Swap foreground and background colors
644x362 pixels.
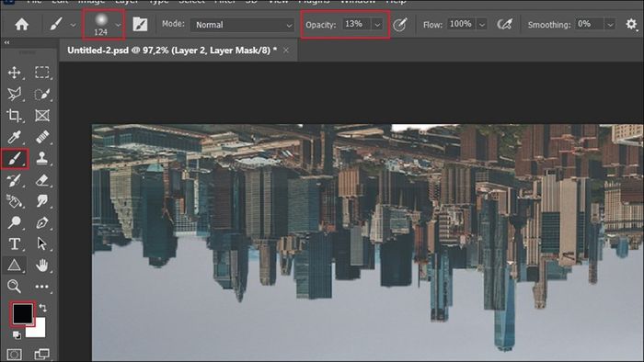(x=42, y=308)
